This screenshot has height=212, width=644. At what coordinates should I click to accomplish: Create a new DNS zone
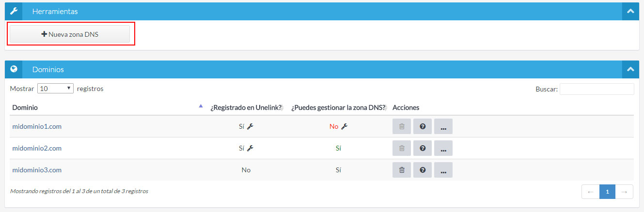click(x=70, y=34)
